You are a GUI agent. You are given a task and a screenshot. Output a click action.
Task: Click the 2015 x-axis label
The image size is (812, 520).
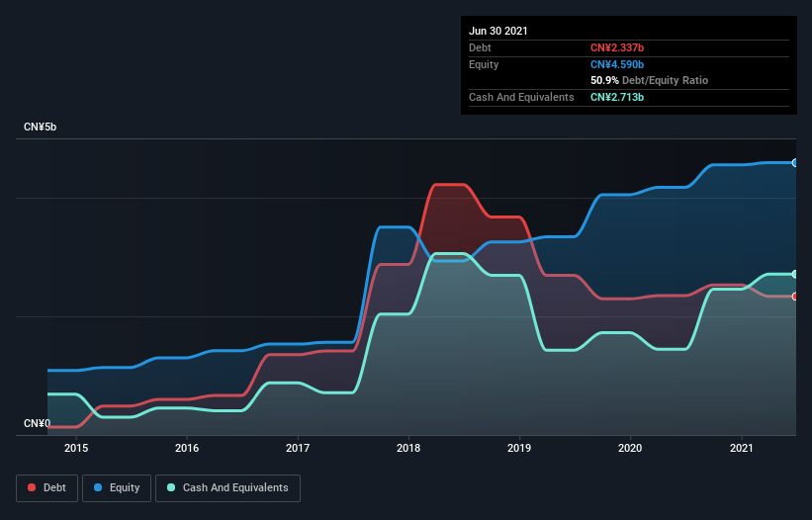pos(76,448)
